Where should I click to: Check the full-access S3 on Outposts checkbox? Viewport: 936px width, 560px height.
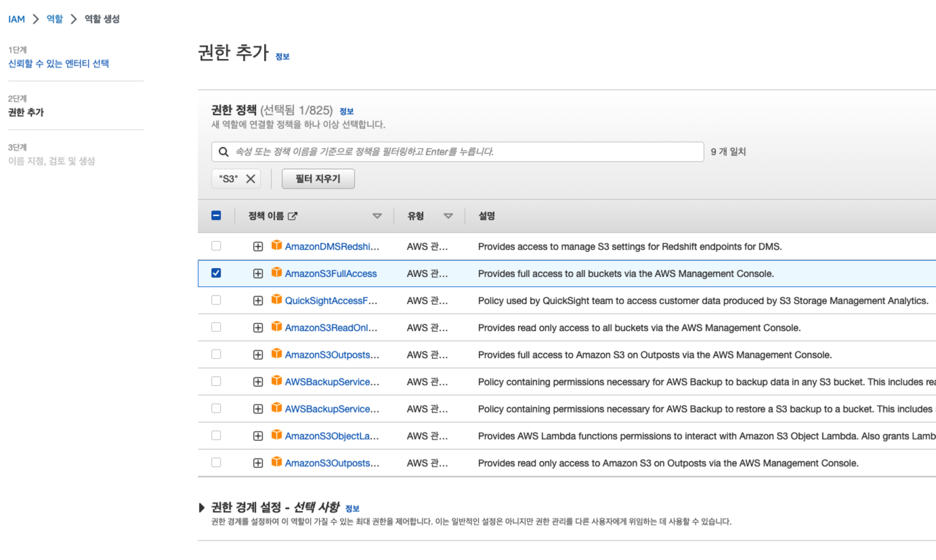pyautogui.click(x=216, y=354)
